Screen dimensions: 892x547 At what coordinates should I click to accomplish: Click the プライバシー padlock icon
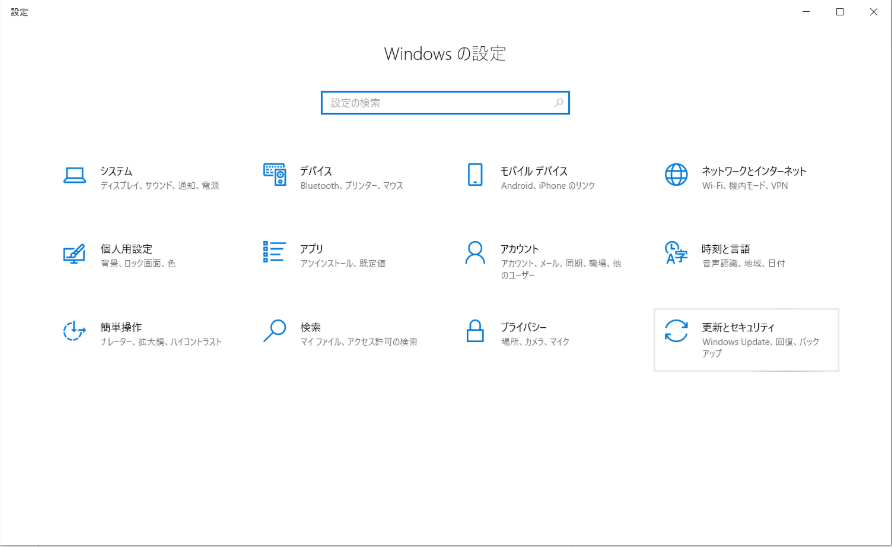tap(475, 330)
